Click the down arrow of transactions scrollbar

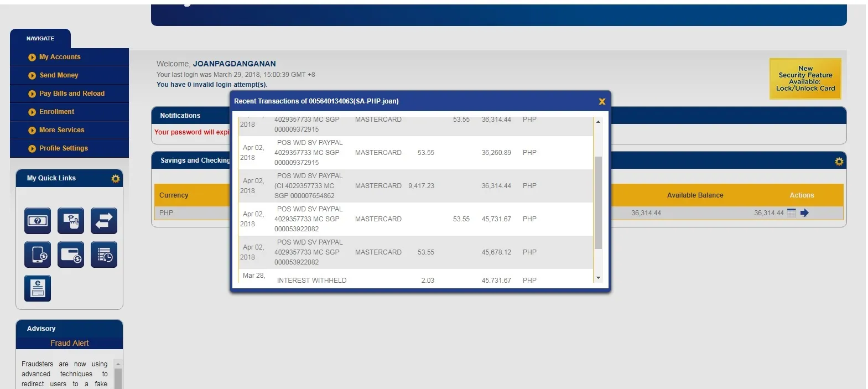coord(598,278)
